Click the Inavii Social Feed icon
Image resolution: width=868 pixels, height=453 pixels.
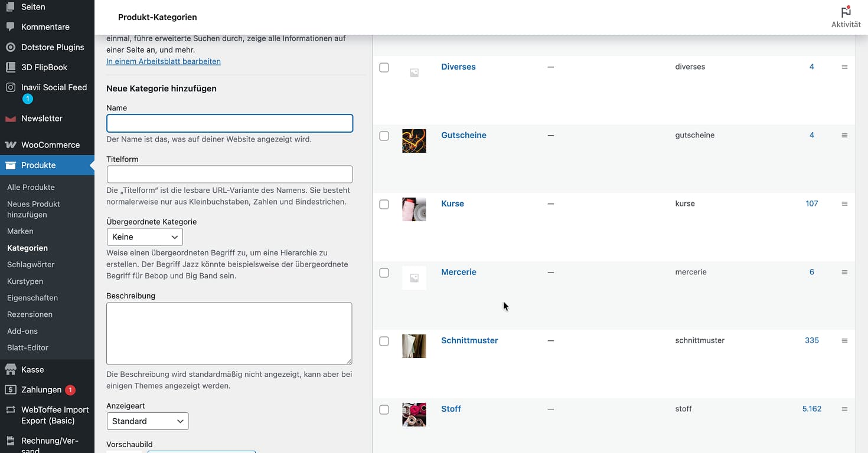point(10,87)
